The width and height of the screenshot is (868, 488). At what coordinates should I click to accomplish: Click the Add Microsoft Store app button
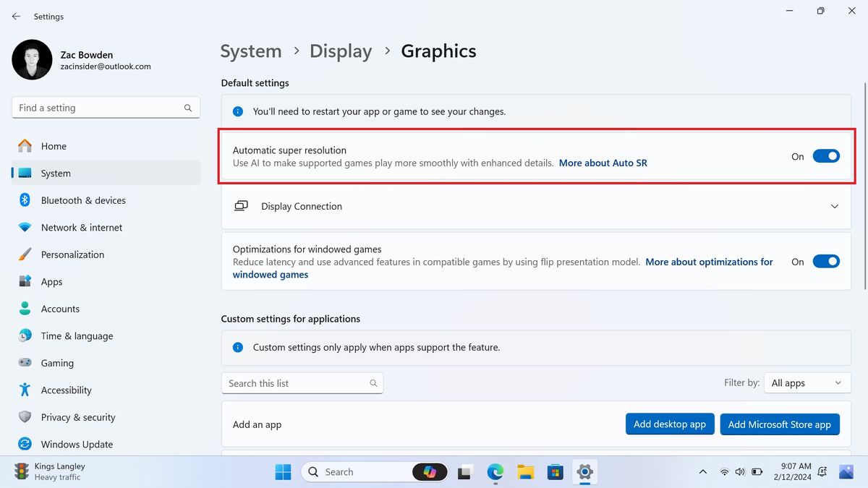click(x=780, y=424)
